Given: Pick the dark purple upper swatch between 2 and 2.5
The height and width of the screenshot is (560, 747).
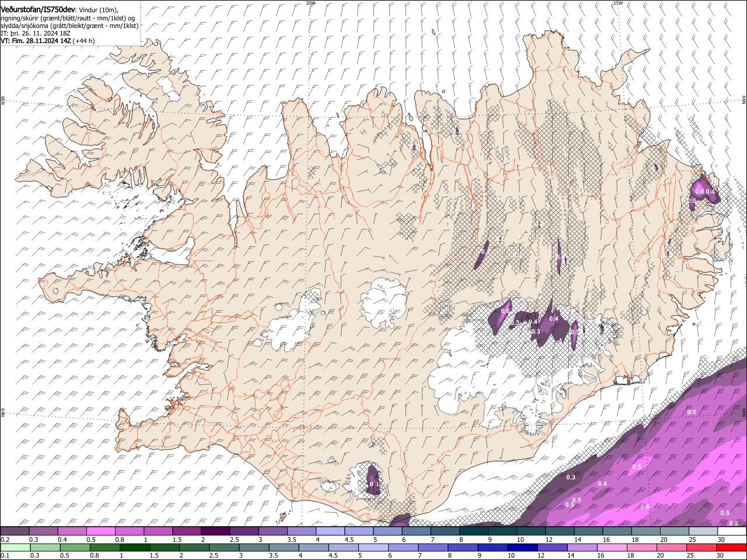Looking at the screenshot, I should tap(215, 531).
